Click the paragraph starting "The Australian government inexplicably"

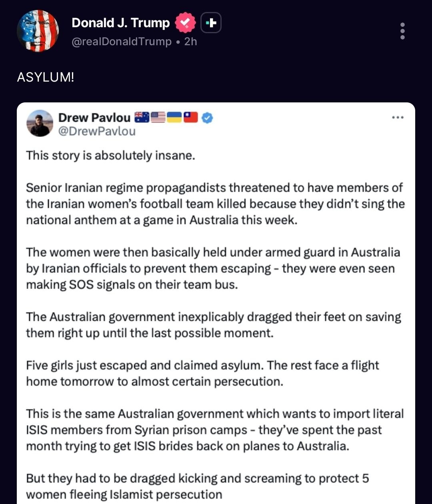(x=213, y=325)
